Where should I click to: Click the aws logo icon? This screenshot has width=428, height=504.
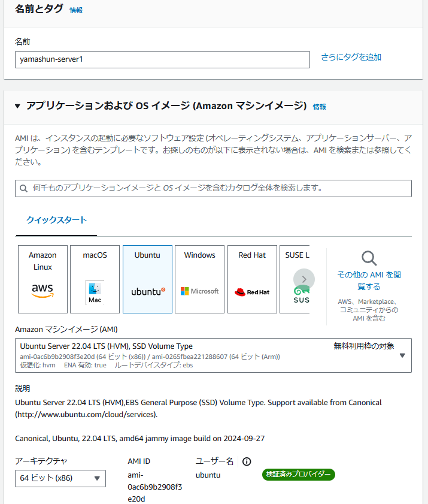(x=43, y=291)
